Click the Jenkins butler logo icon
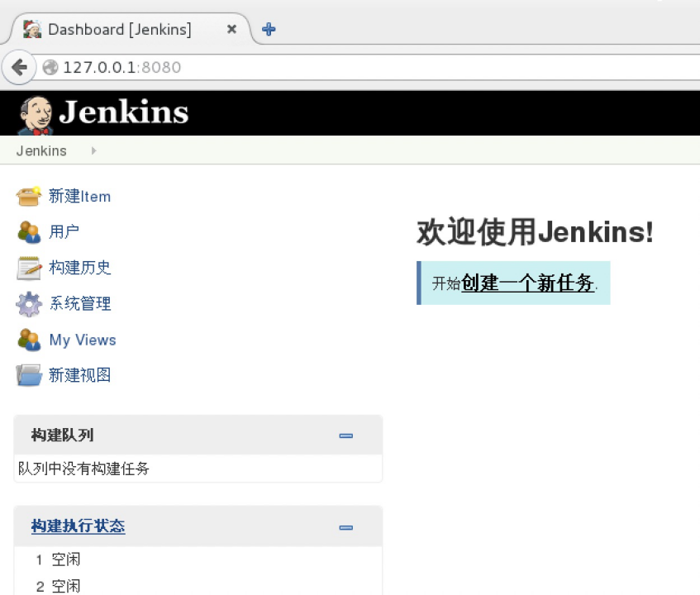This screenshot has height=595, width=700. click(36, 115)
